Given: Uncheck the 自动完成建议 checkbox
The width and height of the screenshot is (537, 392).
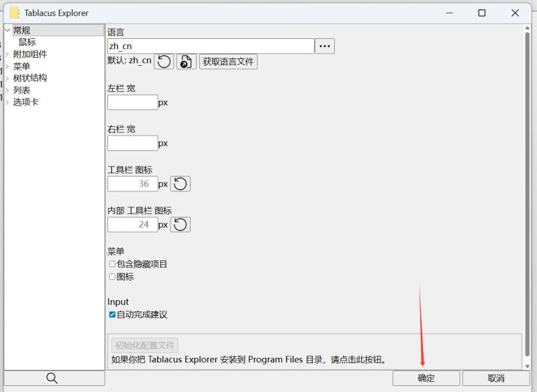Looking at the screenshot, I should click(112, 315).
